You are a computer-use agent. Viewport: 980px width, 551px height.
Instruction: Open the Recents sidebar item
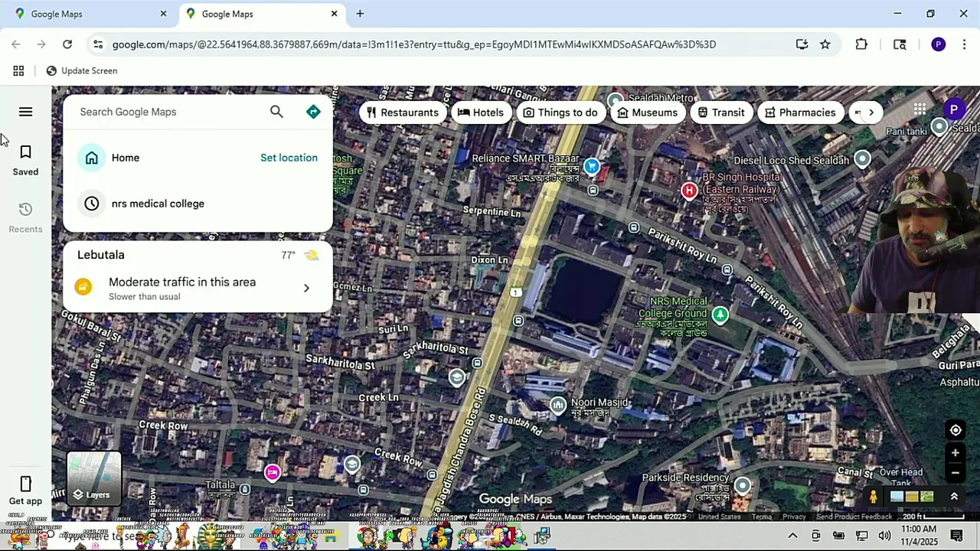pos(25,218)
